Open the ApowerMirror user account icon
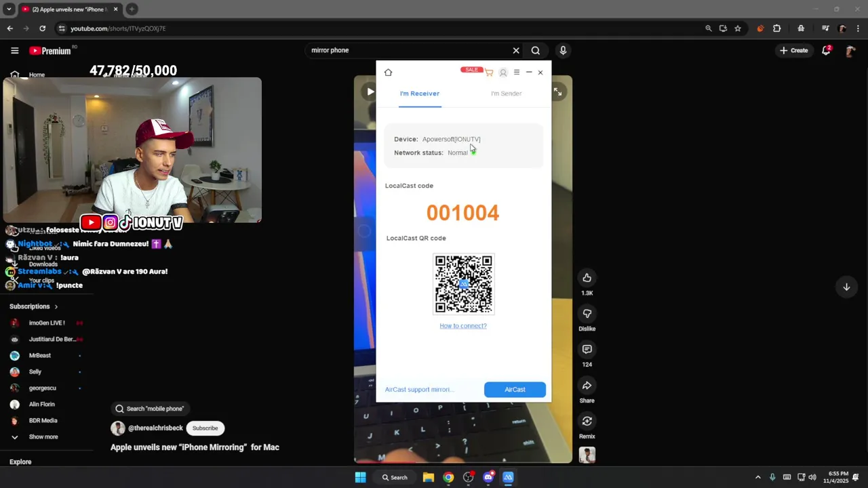 click(x=503, y=73)
